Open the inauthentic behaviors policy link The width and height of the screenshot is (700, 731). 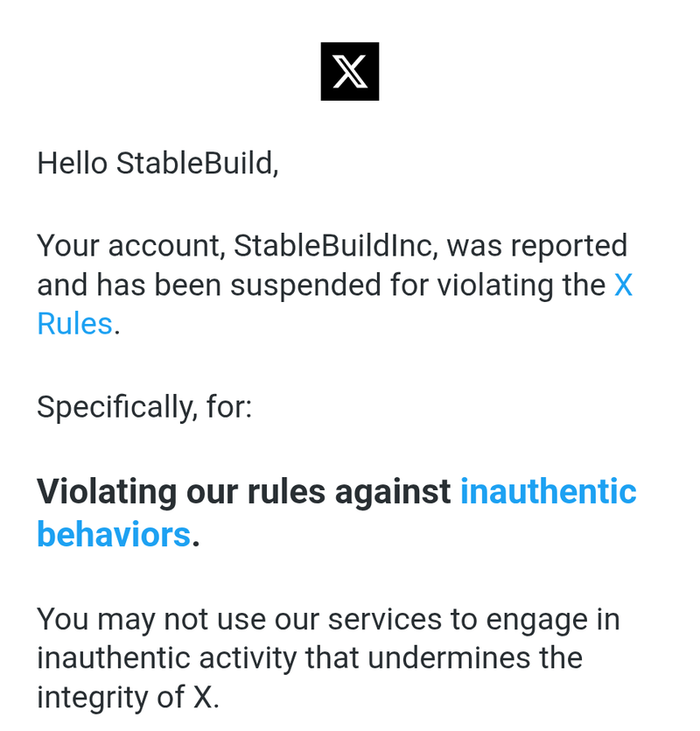pos(548,491)
